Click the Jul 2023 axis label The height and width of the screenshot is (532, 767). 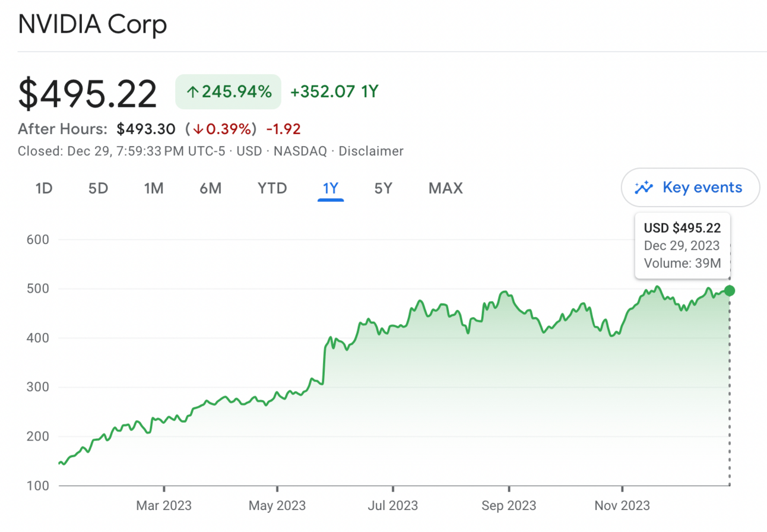(393, 506)
